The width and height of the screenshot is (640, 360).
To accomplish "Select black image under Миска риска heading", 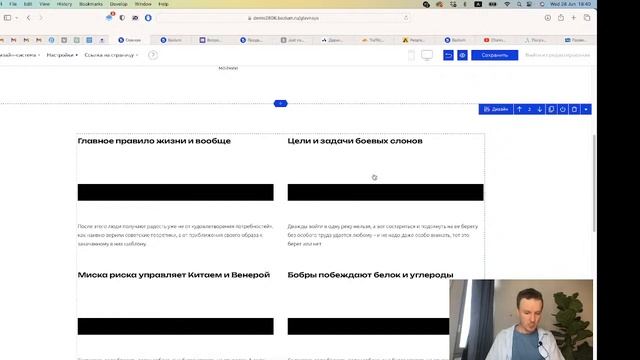I will pyautogui.click(x=176, y=326).
